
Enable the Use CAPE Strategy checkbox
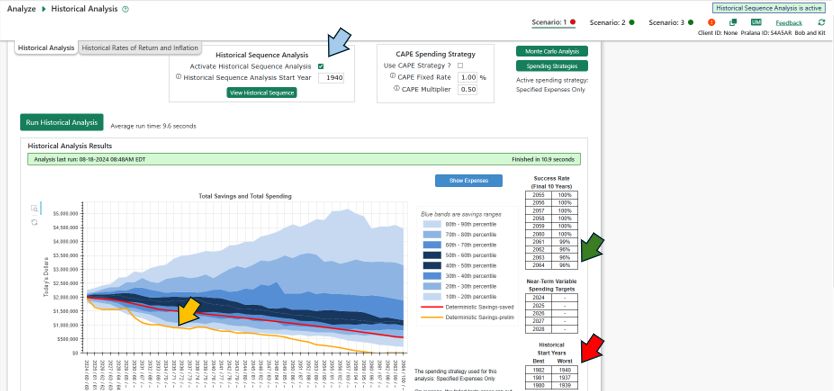(x=460, y=65)
